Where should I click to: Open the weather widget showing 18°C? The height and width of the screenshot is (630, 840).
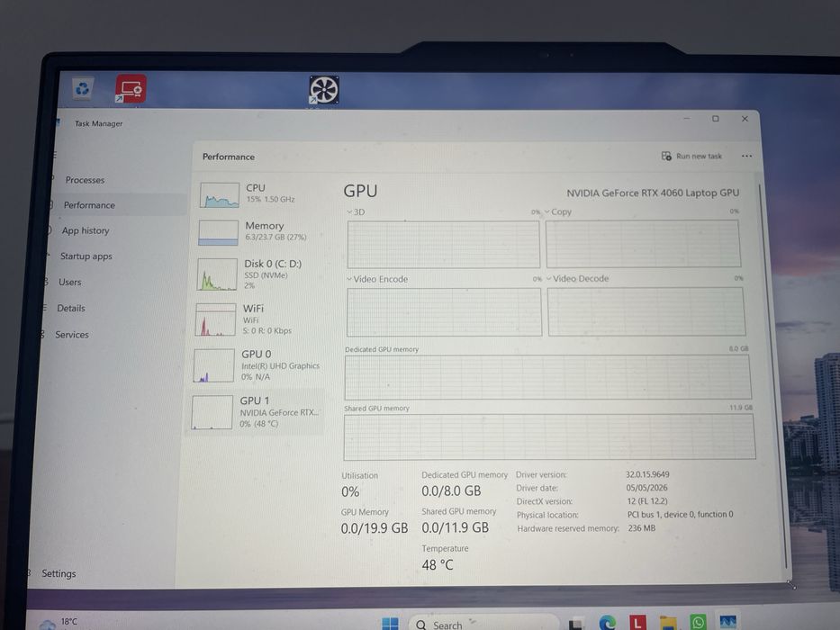click(58, 623)
